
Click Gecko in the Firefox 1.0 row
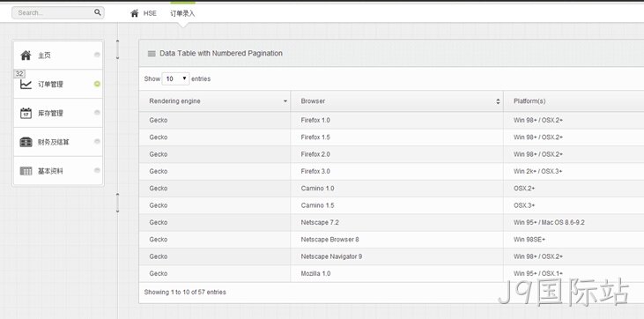(159, 121)
